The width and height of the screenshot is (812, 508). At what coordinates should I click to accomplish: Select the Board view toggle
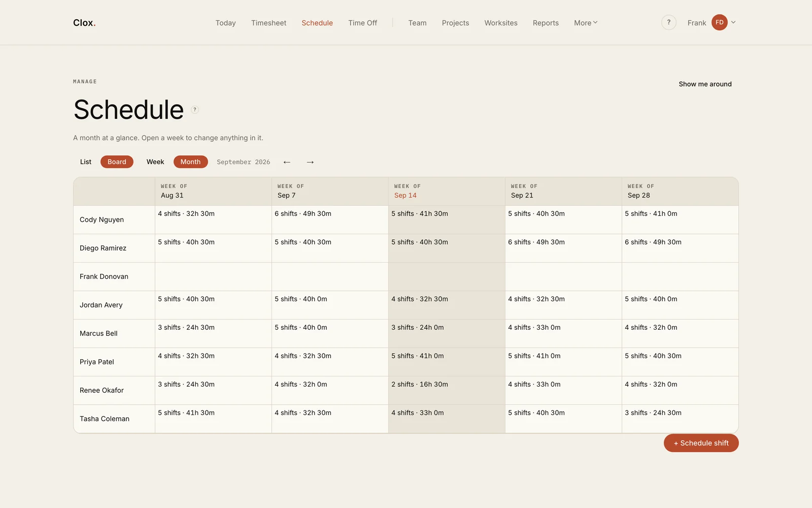click(117, 162)
